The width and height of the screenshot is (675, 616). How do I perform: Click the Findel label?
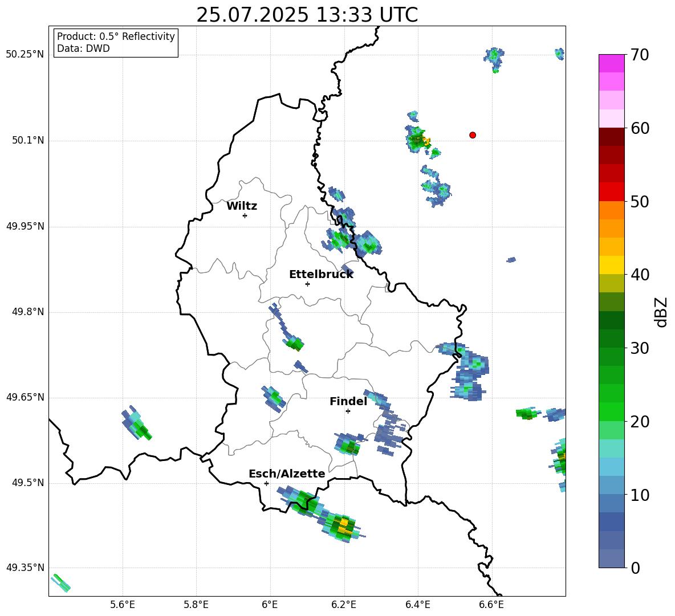pos(348,401)
